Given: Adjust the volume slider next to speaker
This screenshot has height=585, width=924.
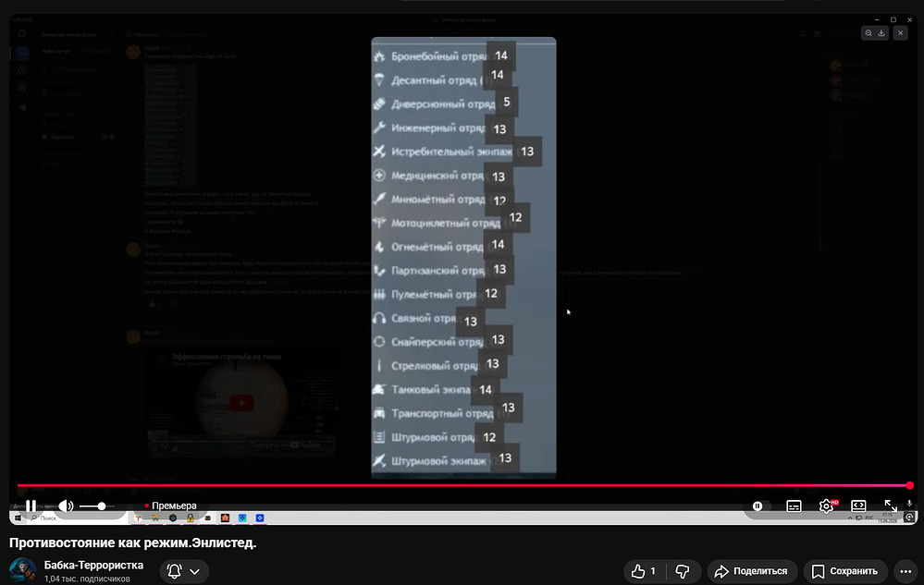Looking at the screenshot, I should coord(96,506).
